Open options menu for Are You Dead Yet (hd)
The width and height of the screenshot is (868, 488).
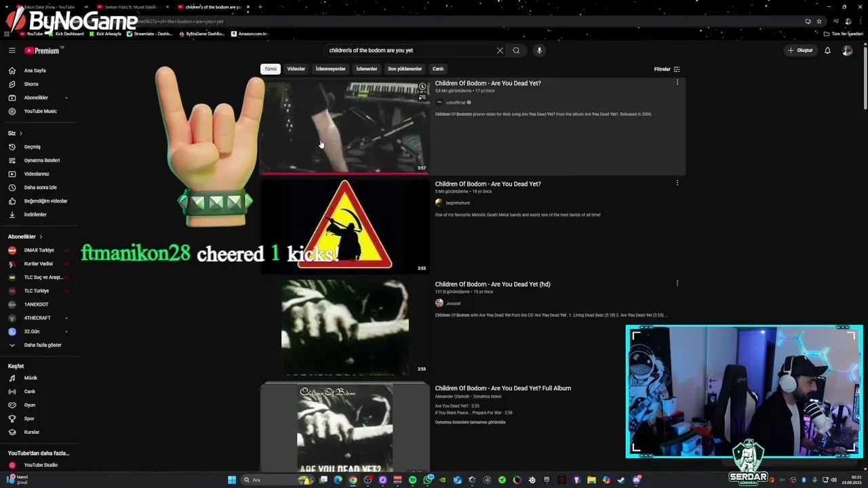pyautogui.click(x=677, y=283)
